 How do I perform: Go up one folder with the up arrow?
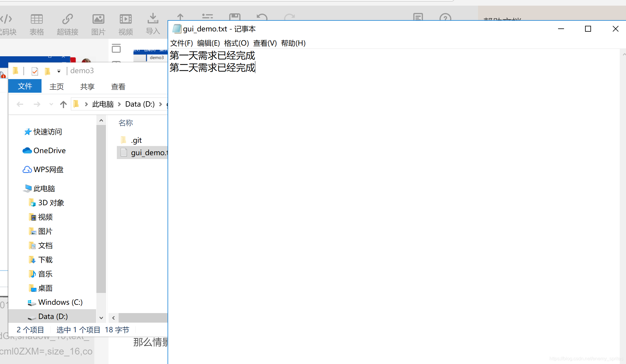tap(63, 104)
